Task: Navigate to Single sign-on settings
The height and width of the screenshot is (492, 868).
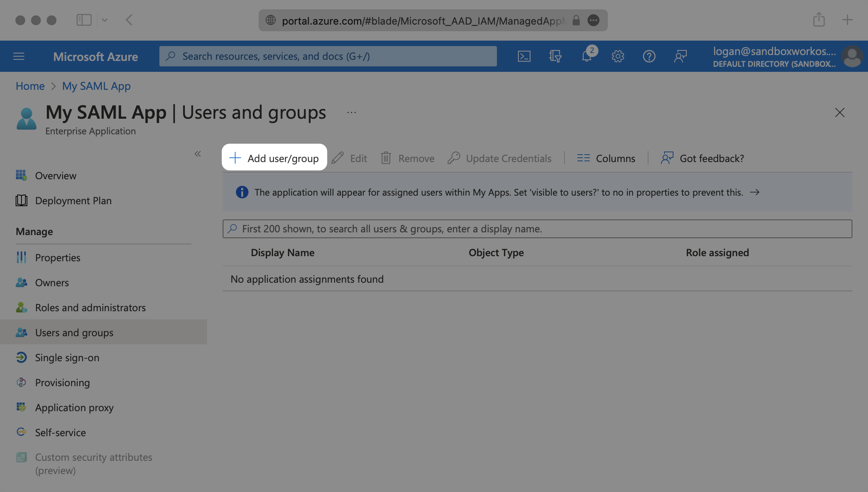Action: [x=67, y=357]
